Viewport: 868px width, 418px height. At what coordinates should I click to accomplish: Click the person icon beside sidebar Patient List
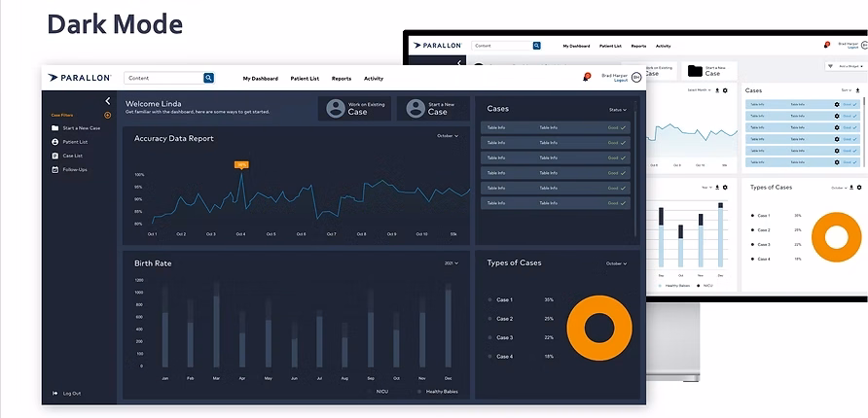point(54,142)
